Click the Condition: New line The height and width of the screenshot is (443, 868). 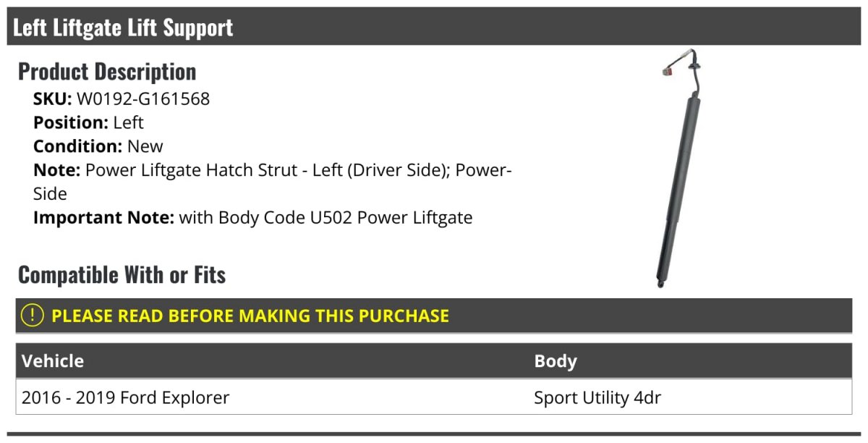click(98, 146)
